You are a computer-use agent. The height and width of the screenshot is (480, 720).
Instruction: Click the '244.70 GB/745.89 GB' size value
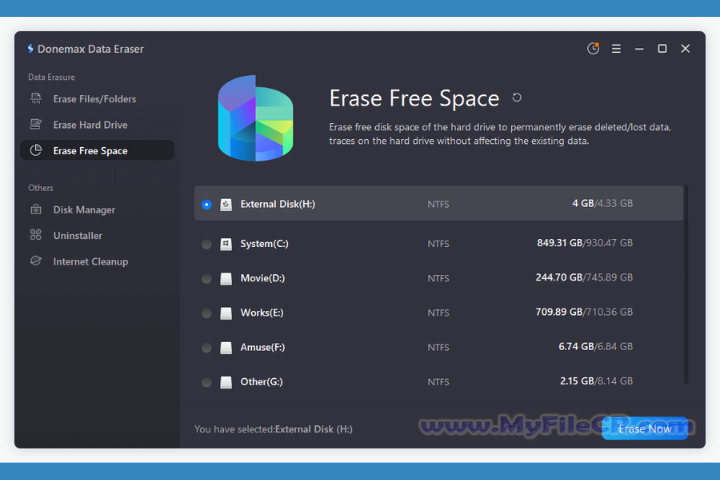coord(584,277)
